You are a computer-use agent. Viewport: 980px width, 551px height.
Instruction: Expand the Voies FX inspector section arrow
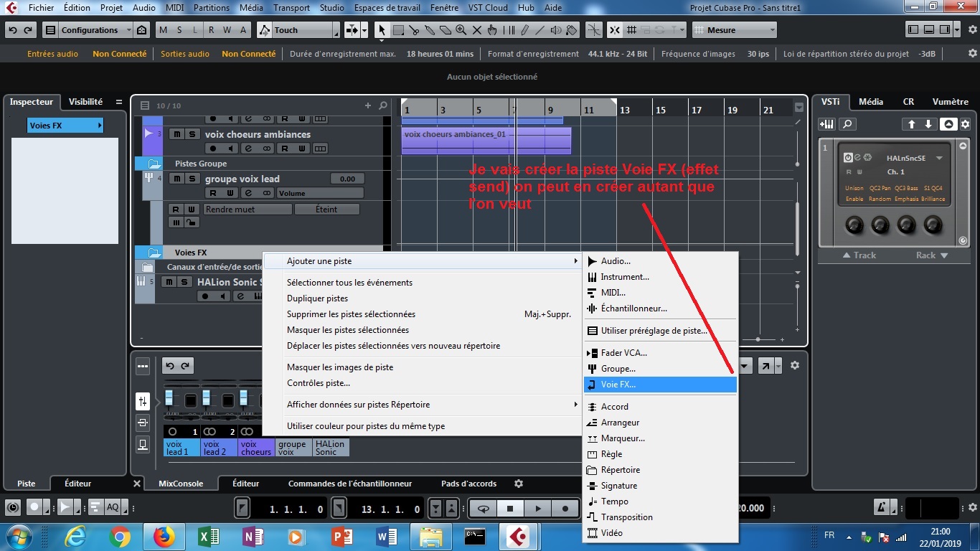(99, 126)
